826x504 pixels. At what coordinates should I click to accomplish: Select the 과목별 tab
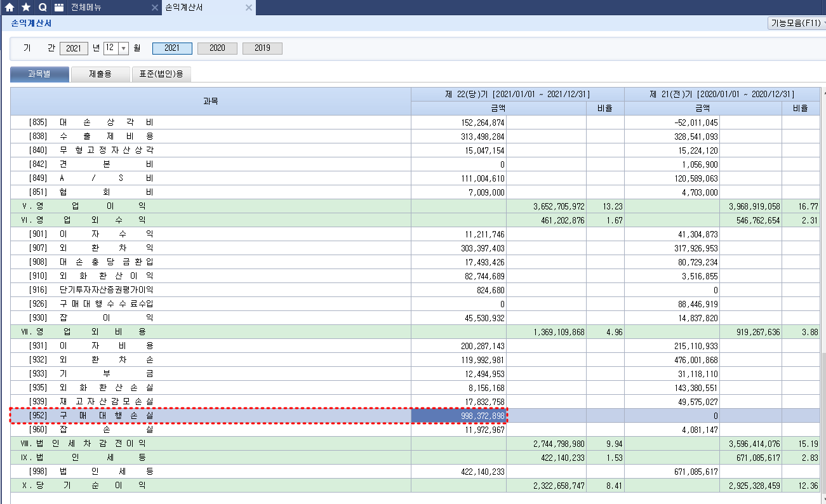[x=39, y=74]
